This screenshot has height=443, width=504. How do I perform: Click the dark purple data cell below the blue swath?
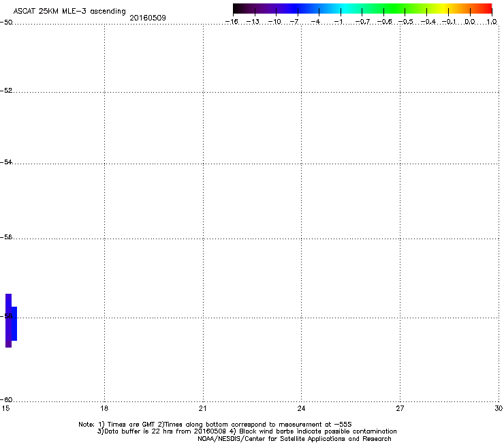click(8, 344)
